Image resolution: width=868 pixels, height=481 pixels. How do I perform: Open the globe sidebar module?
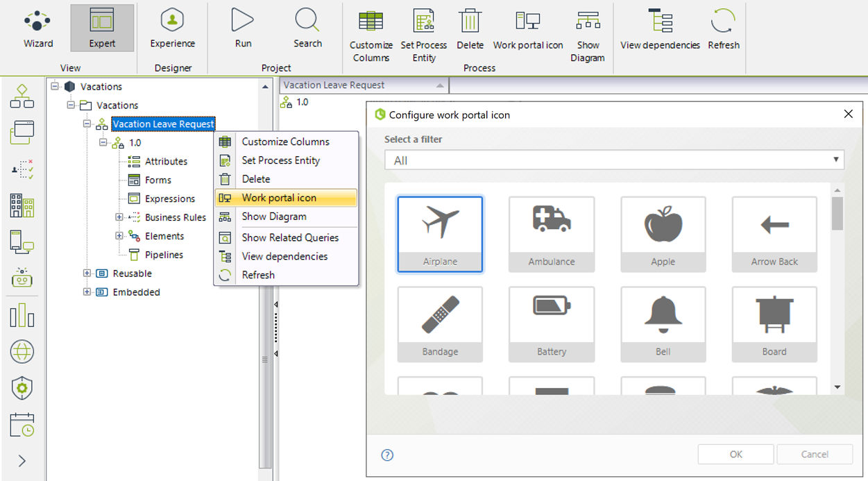[x=22, y=351]
